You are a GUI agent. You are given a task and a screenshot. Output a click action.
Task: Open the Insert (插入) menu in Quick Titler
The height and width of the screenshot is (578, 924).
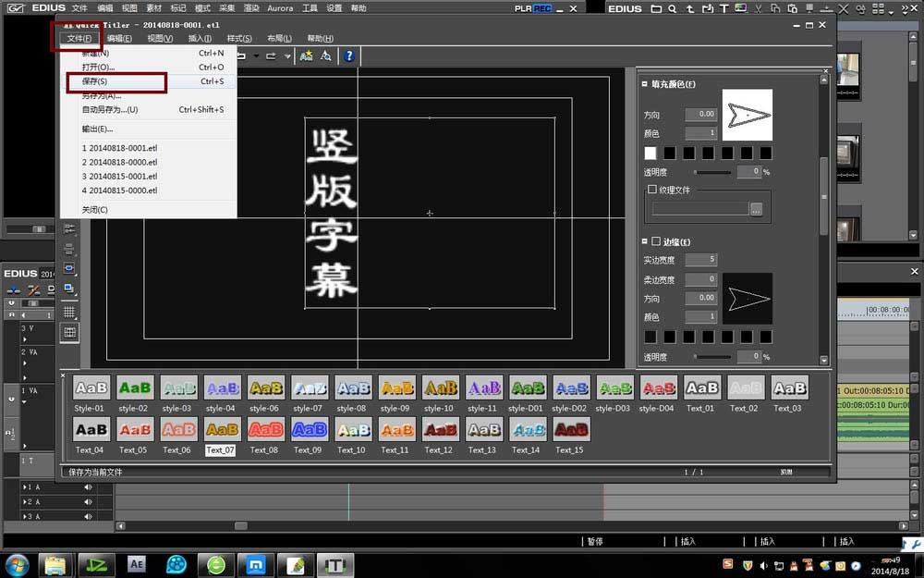(x=200, y=38)
